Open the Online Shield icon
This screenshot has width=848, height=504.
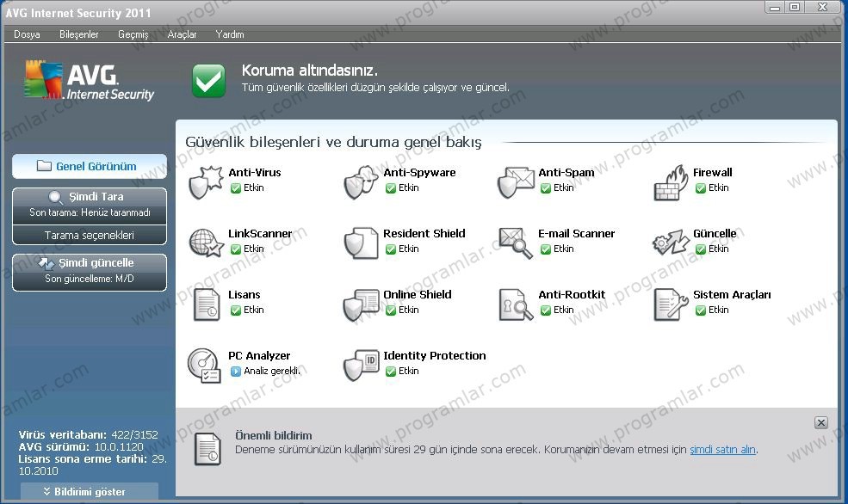pos(361,304)
